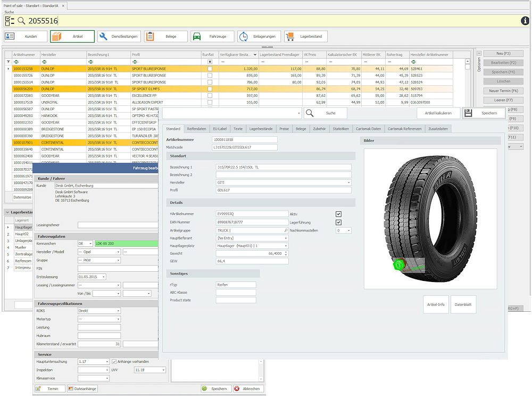This screenshot has width=532, height=399.
Task: Open the Hauptlagerplatz dropdown
Action: [x=286, y=246]
